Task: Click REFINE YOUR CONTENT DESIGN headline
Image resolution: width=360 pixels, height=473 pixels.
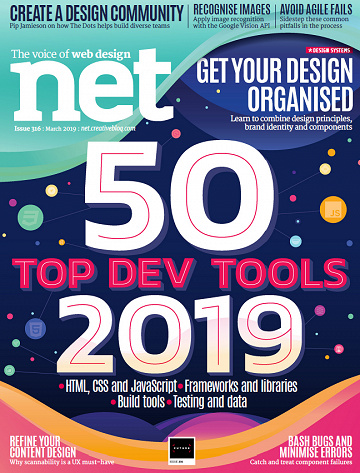Action: pyautogui.click(x=43, y=447)
